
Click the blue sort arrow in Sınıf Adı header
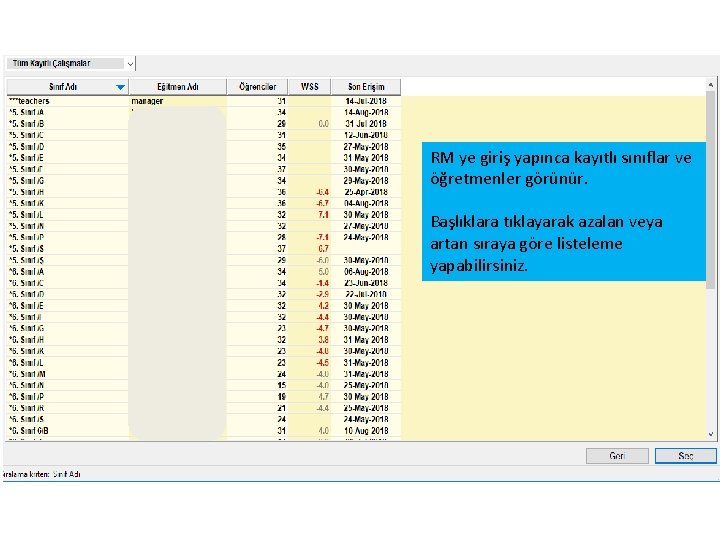pyautogui.click(x=120, y=87)
